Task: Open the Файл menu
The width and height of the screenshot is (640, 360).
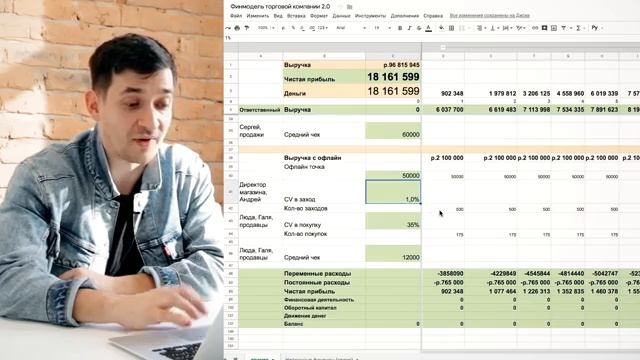Action: (236, 16)
